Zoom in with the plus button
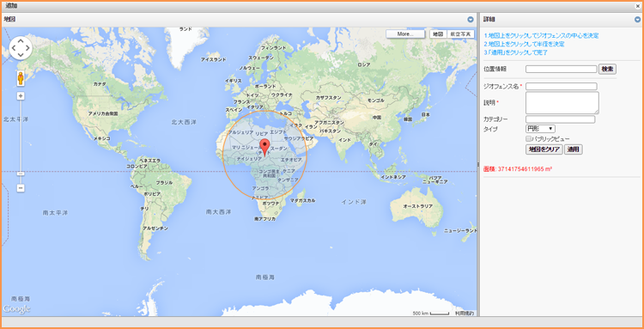 [x=21, y=95]
